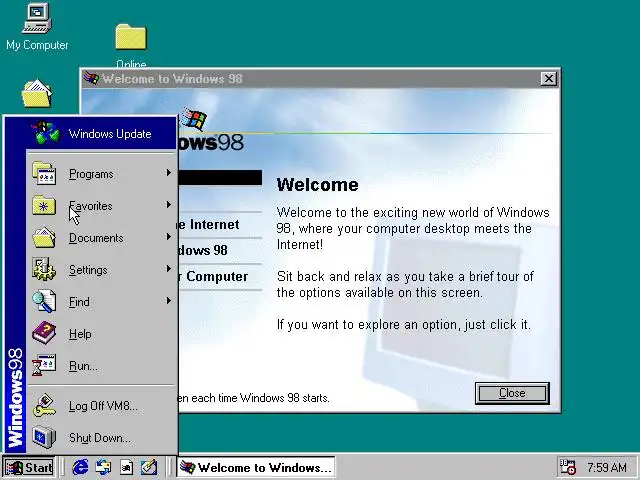The image size is (640, 480).
Task: Click the purple Help book icon
Action: (x=44, y=333)
